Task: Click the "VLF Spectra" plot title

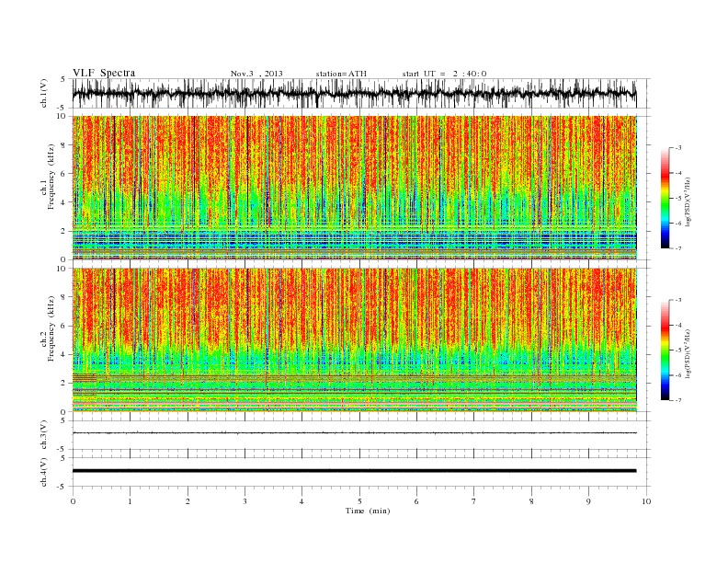Action: pyautogui.click(x=104, y=73)
